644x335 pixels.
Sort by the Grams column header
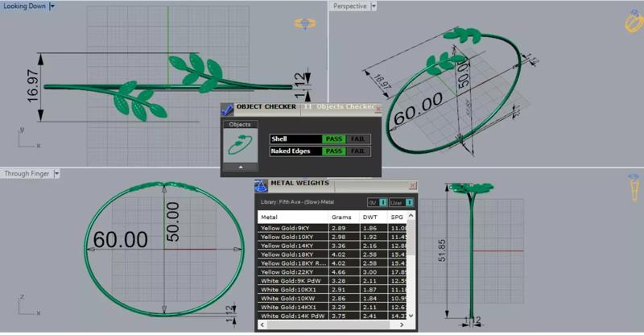click(344, 217)
